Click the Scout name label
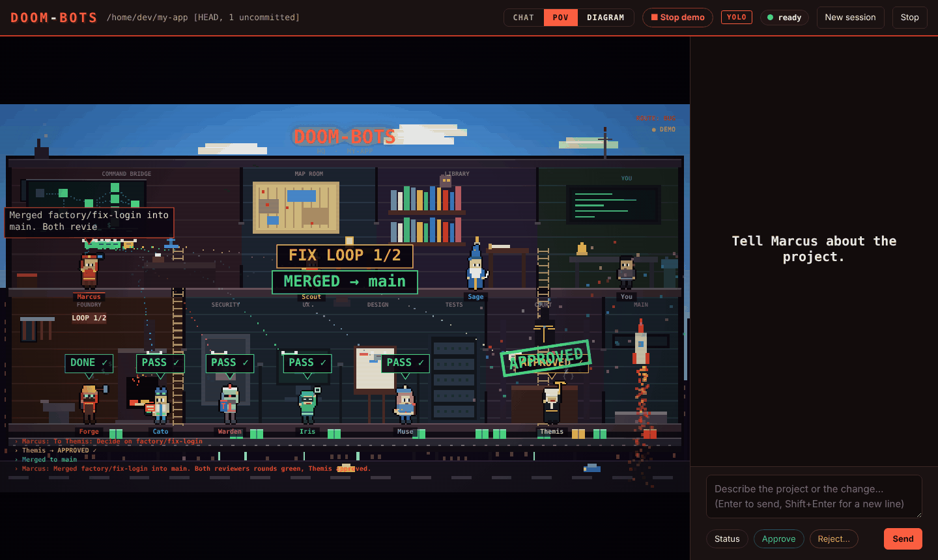The height and width of the screenshot is (560, 938). click(311, 297)
